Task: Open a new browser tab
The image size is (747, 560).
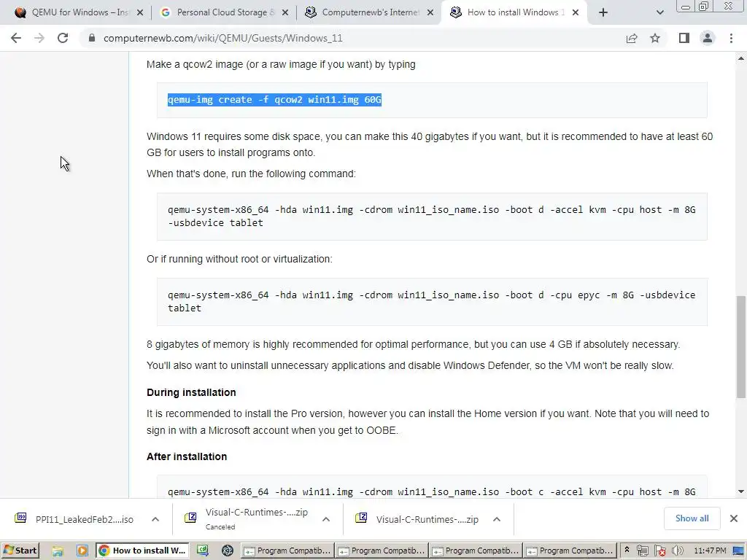Action: tap(603, 12)
